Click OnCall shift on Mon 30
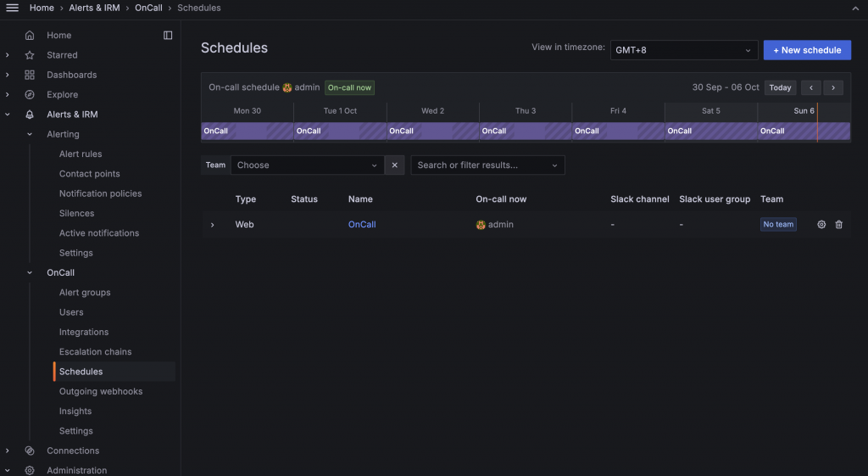 click(x=247, y=132)
